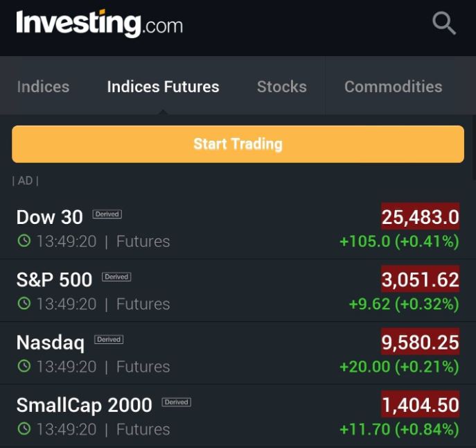Click the SmallCap 2000 price 1,404.50
Screen dimensions: 476x448
click(420, 405)
